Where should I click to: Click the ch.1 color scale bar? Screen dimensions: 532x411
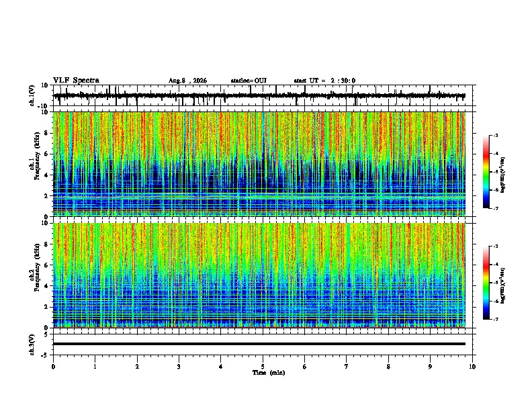click(486, 172)
